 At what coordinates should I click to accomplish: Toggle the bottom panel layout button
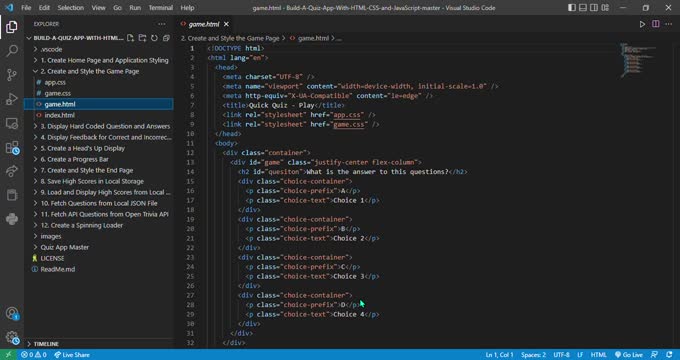583,7
